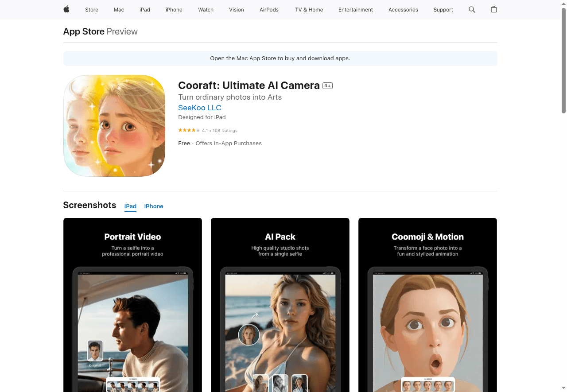The width and height of the screenshot is (567, 392).
Task: Click the Watch navigation icon entry
Action: (x=206, y=9)
